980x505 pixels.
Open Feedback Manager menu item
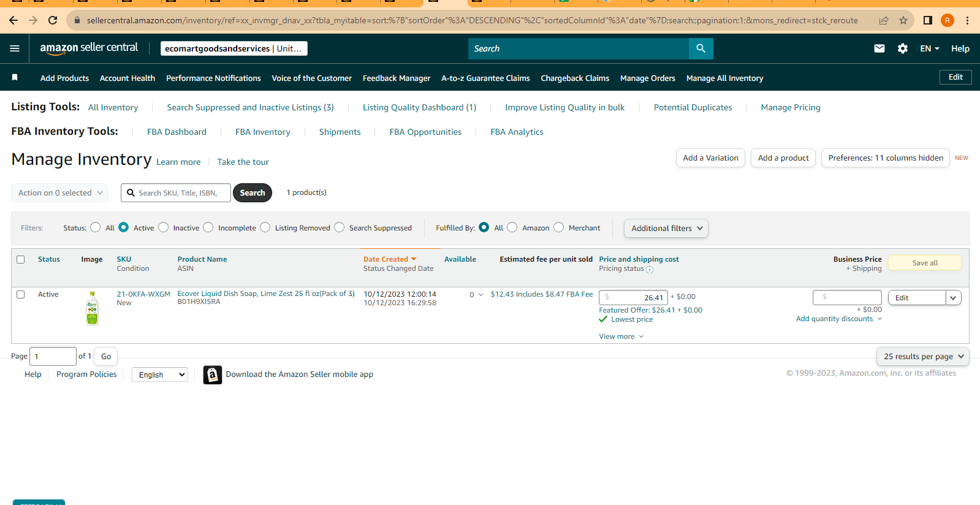[x=397, y=78]
